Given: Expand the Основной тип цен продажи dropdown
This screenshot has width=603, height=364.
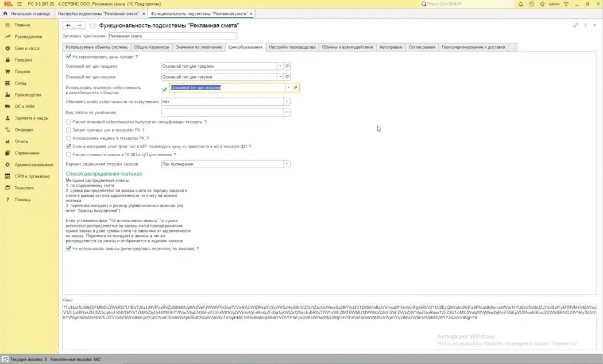Looking at the screenshot, I should tap(280, 66).
